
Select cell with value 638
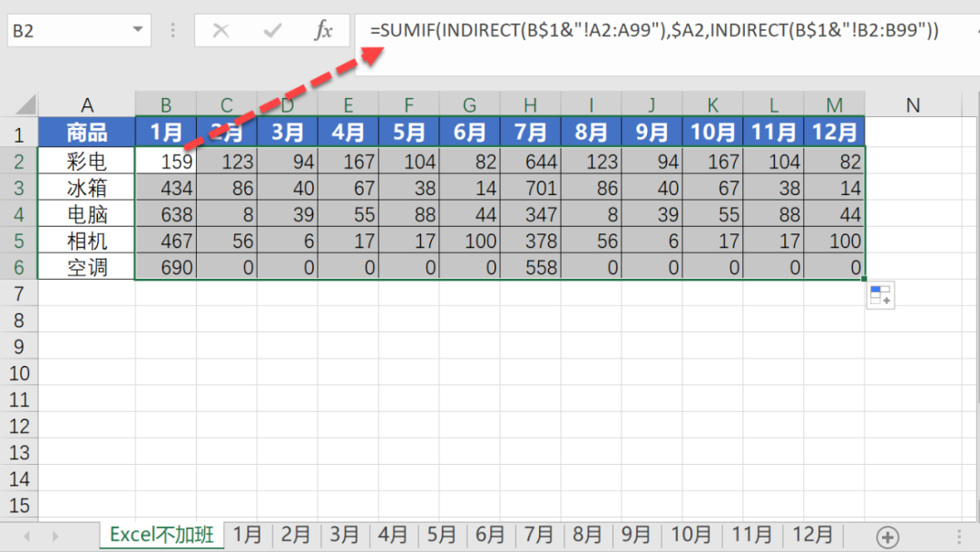(x=166, y=214)
